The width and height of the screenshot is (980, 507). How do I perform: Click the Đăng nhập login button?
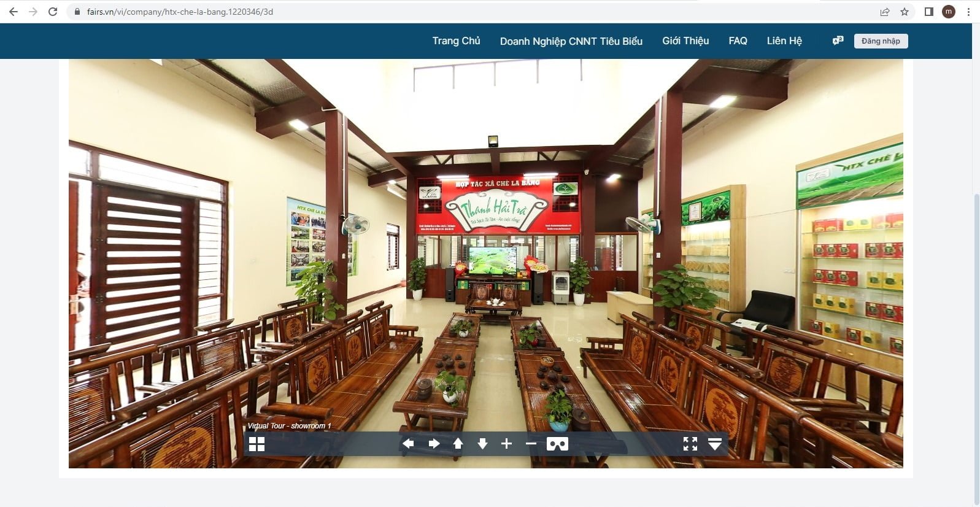pyautogui.click(x=881, y=41)
